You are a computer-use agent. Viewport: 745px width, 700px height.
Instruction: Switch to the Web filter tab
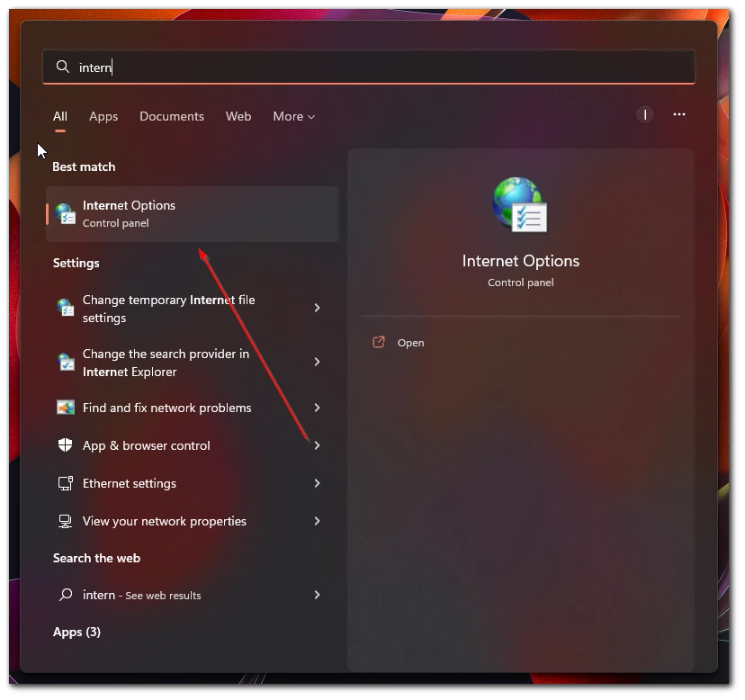[x=238, y=116]
